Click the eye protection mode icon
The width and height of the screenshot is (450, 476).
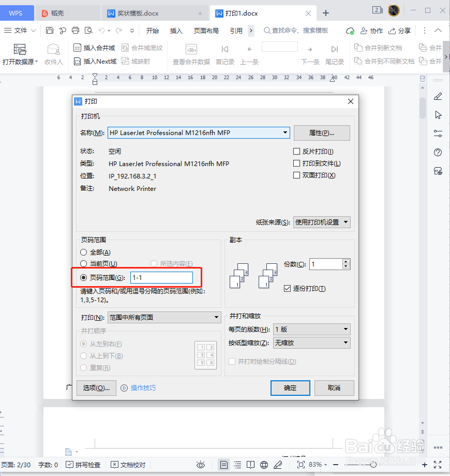click(x=201, y=465)
